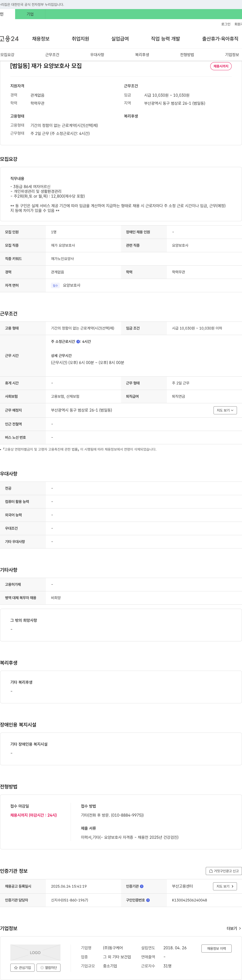The image size is (242, 980).
Task: Click the 로그인 link
Action: tap(226, 24)
